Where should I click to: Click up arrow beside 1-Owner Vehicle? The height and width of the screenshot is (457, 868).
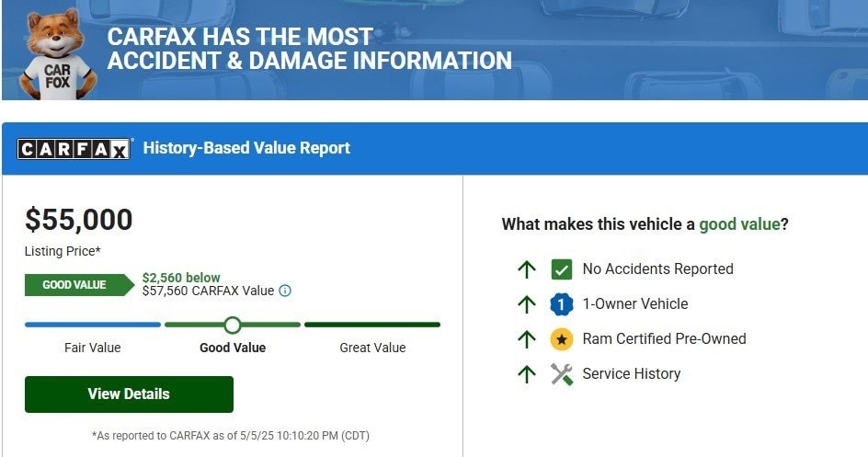click(527, 304)
